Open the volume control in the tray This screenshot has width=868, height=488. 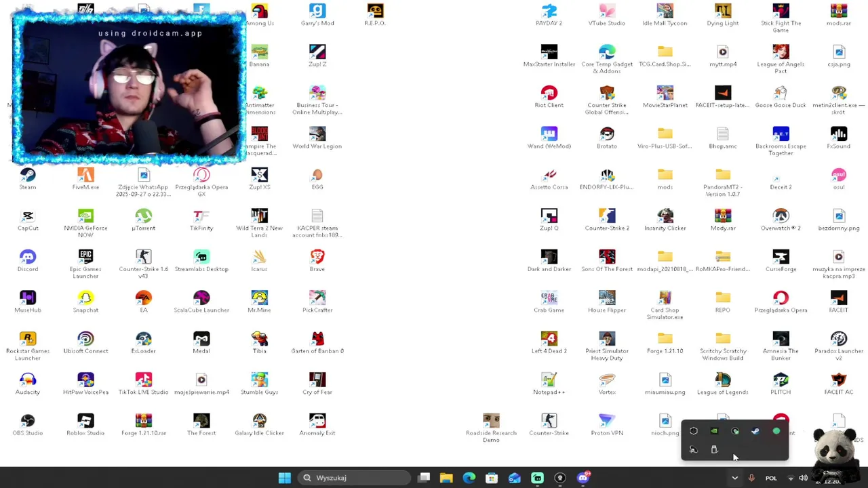(x=804, y=478)
